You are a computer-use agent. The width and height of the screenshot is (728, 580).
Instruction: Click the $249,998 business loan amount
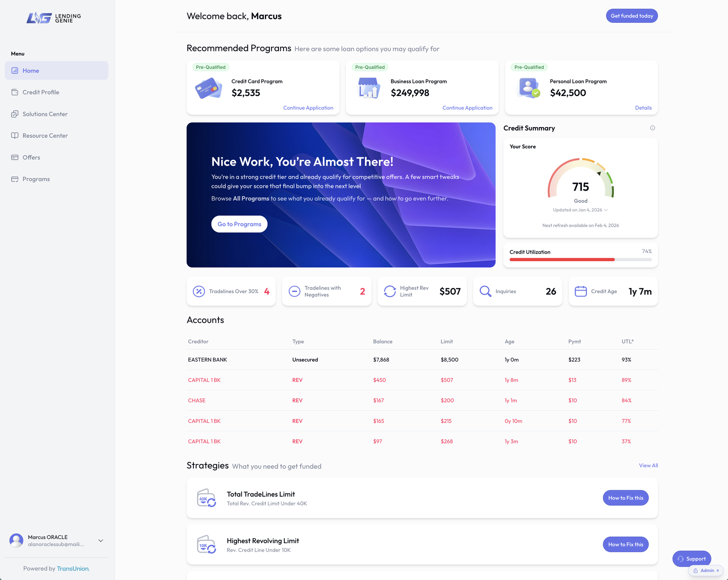[x=410, y=93]
